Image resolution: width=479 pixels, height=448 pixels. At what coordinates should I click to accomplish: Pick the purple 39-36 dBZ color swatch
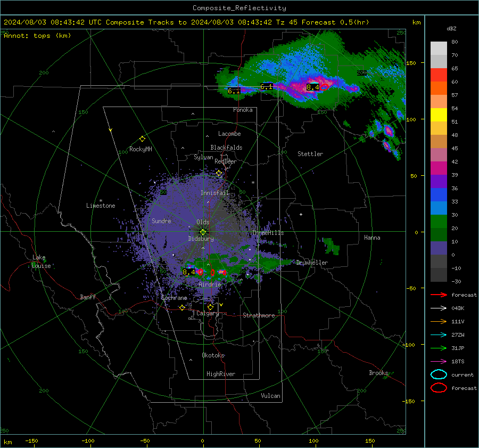pos(439,182)
